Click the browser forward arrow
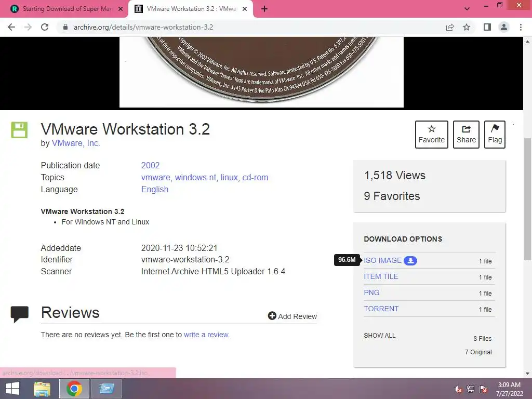Image resolution: width=532 pixels, height=399 pixels. 28,27
